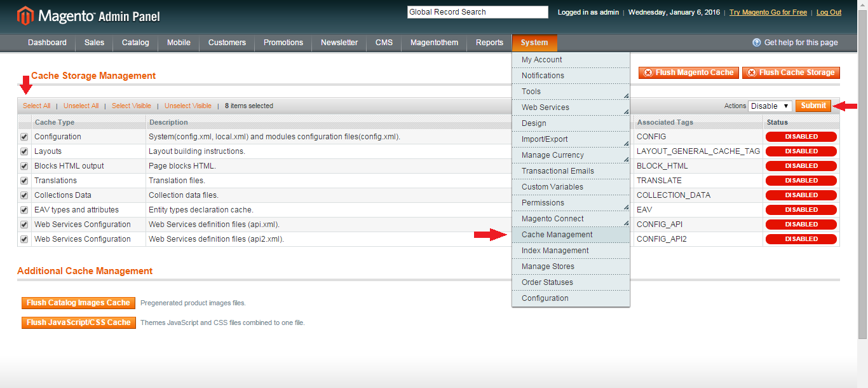The width and height of the screenshot is (868, 388).
Task: Open the Newsletter menu
Action: pos(339,43)
